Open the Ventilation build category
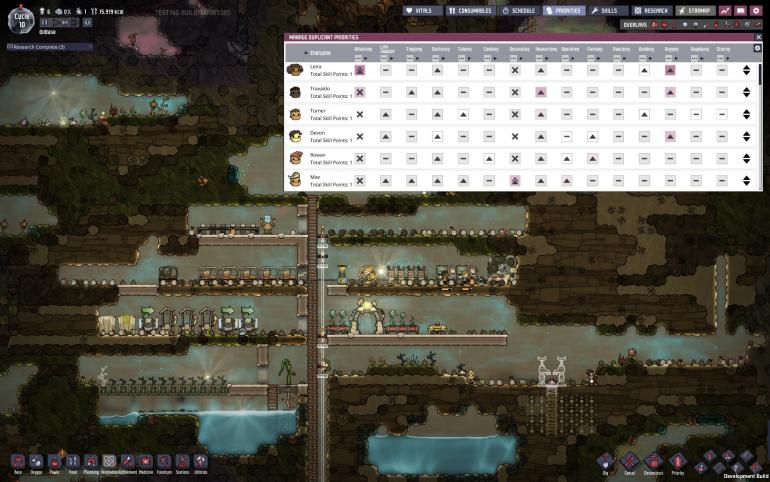Image resolution: width=770 pixels, height=482 pixels. coord(109,462)
